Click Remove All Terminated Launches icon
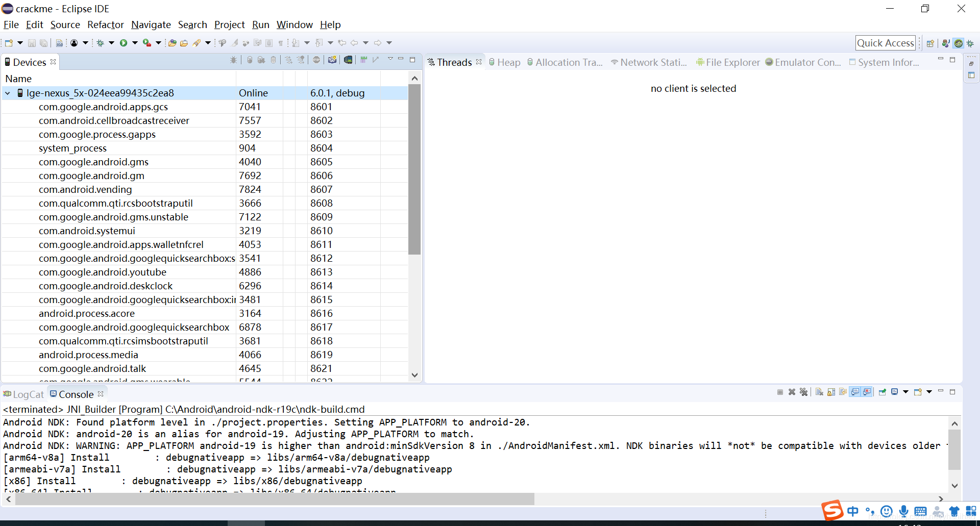Screen dimensions: 980x526 tap(804, 392)
